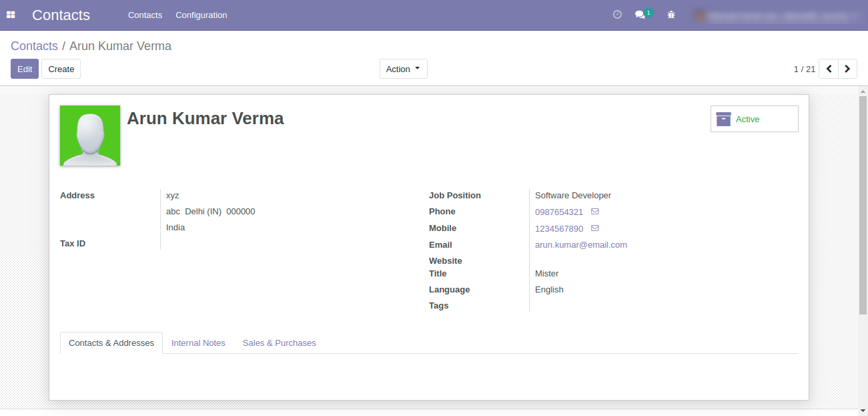Go to previous contact record arrow
Image resolution: width=868 pixels, height=416 pixels.
coord(829,69)
